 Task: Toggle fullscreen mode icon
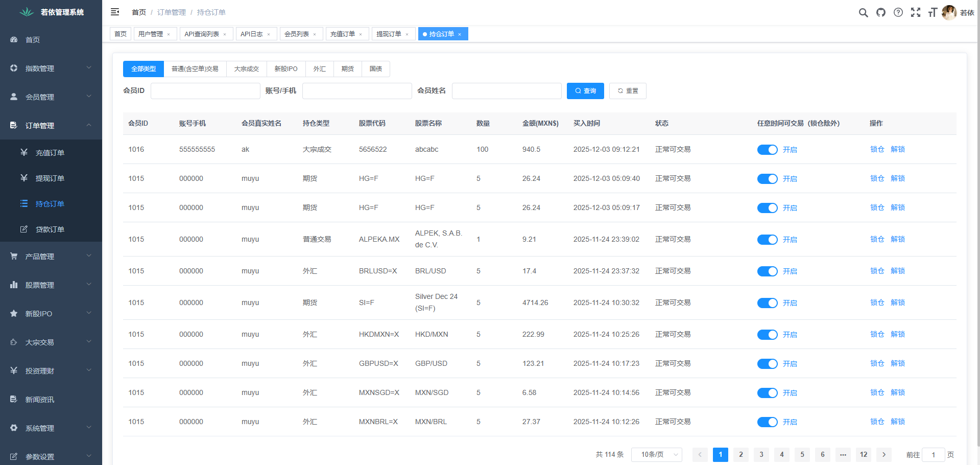click(x=915, y=13)
